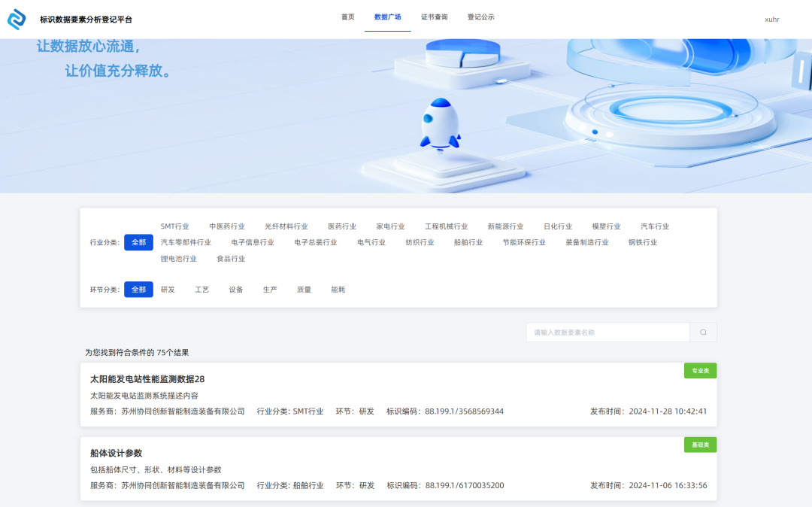The image size is (812, 507).
Task: Open the 首页 menu item
Action: point(347,16)
